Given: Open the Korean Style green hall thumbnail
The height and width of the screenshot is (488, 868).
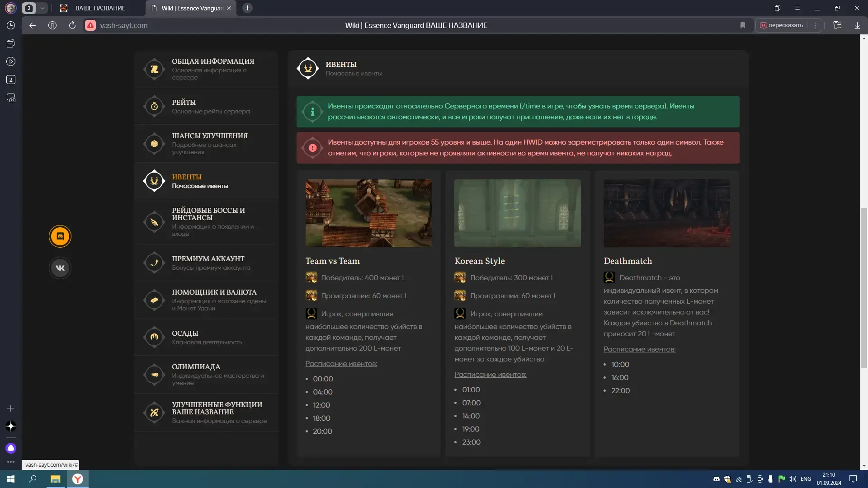Looking at the screenshot, I should point(518,213).
